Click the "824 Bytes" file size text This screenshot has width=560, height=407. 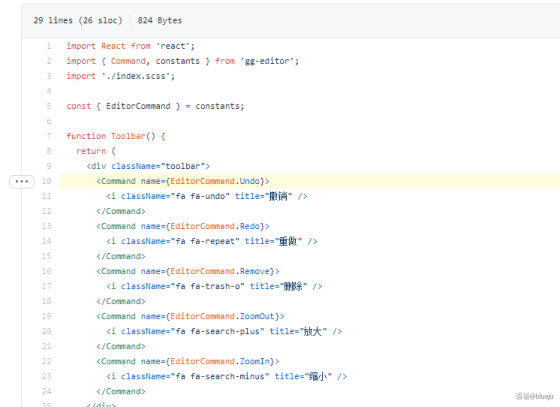[160, 20]
